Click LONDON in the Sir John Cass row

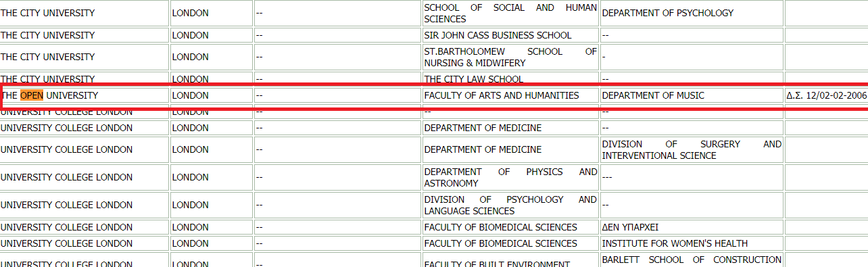212,35
